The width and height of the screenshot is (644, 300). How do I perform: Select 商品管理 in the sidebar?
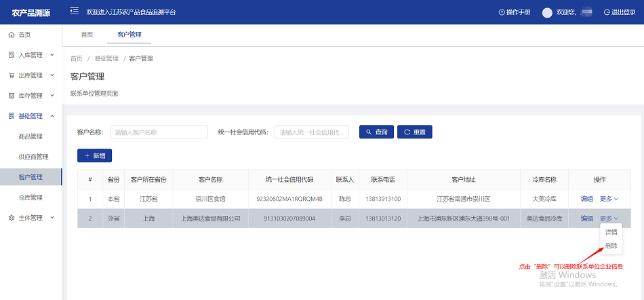click(31, 136)
